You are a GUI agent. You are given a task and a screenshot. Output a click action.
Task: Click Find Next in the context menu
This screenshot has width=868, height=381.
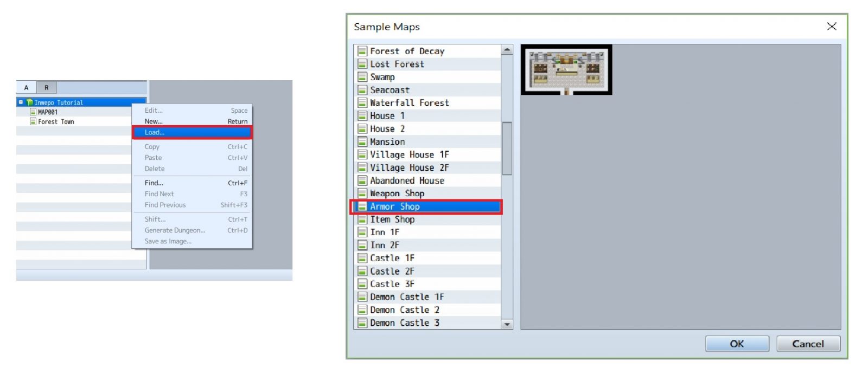pos(192,194)
